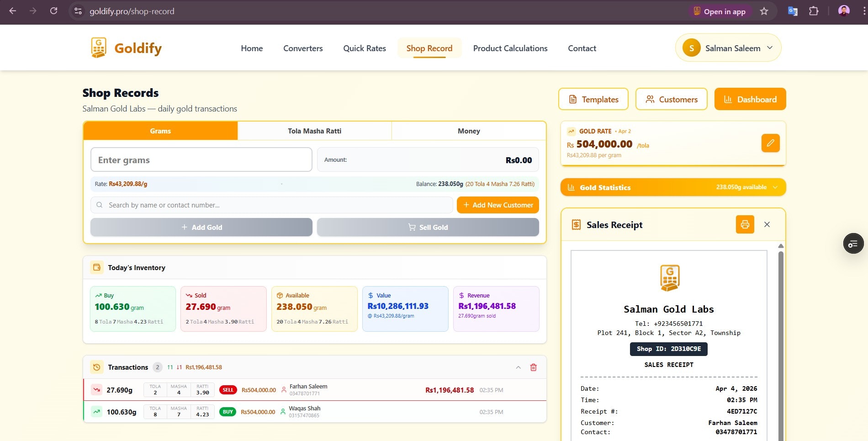This screenshot has height=441, width=868.
Task: Click the site info icon beside URL
Action: (x=78, y=11)
